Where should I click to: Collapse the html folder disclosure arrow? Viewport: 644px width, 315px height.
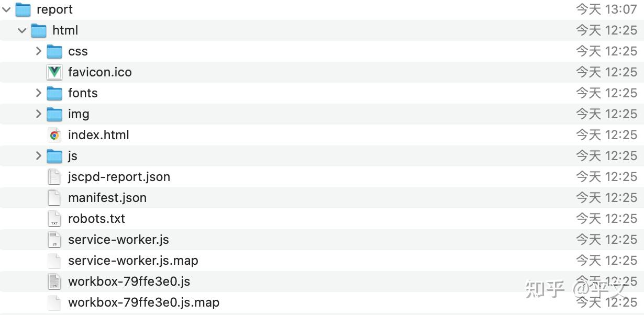pyautogui.click(x=22, y=30)
